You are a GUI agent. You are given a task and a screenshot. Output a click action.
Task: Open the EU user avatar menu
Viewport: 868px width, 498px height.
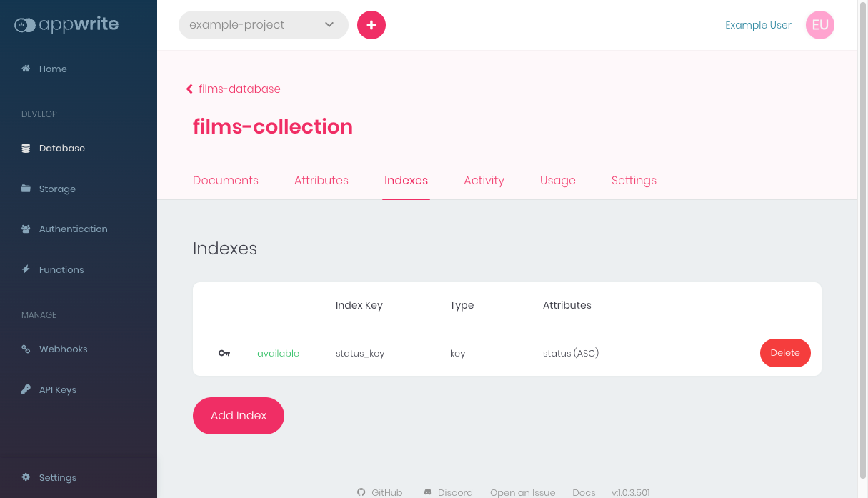(x=819, y=25)
